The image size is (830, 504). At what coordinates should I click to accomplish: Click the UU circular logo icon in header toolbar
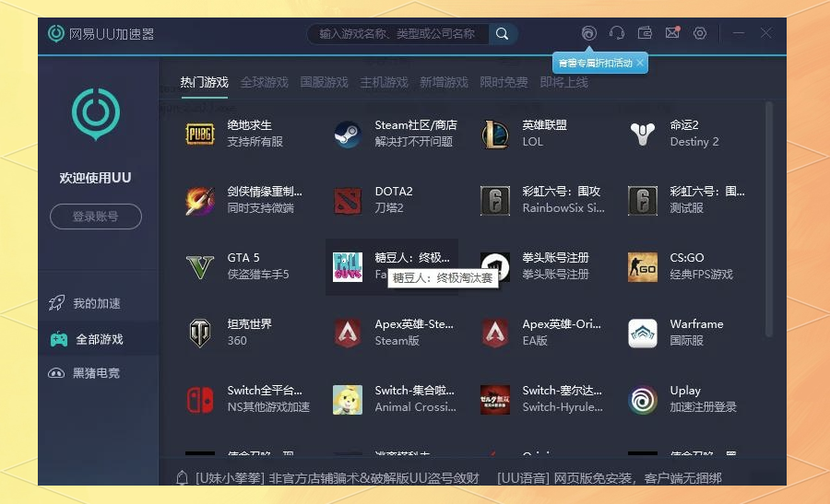click(x=588, y=33)
